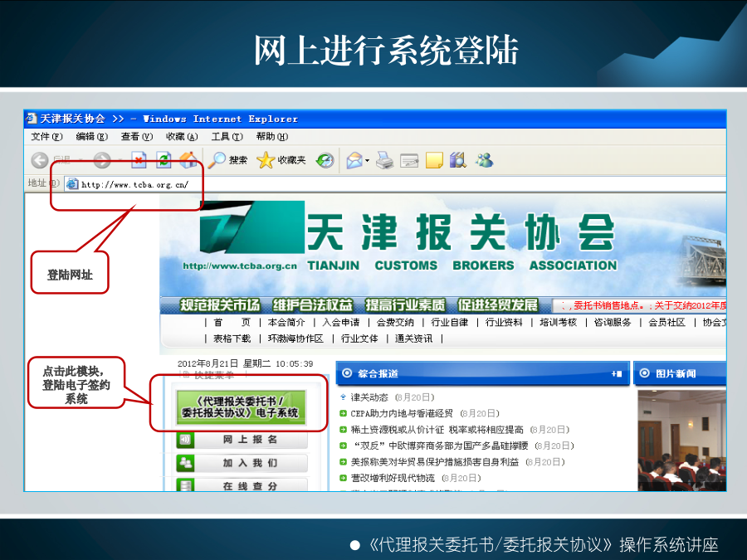Open the 美报称美对华贸易保护措施 news item
This screenshot has width=747, height=560.
434,462
